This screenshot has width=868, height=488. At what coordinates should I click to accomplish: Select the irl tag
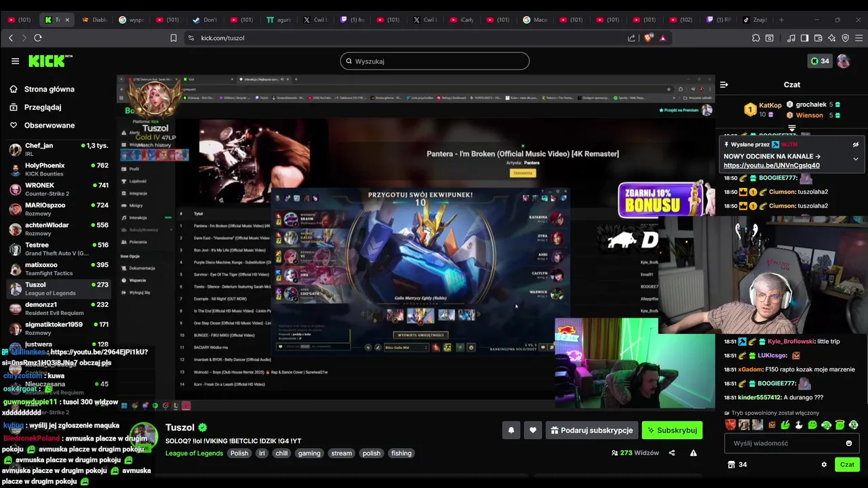pyautogui.click(x=262, y=453)
